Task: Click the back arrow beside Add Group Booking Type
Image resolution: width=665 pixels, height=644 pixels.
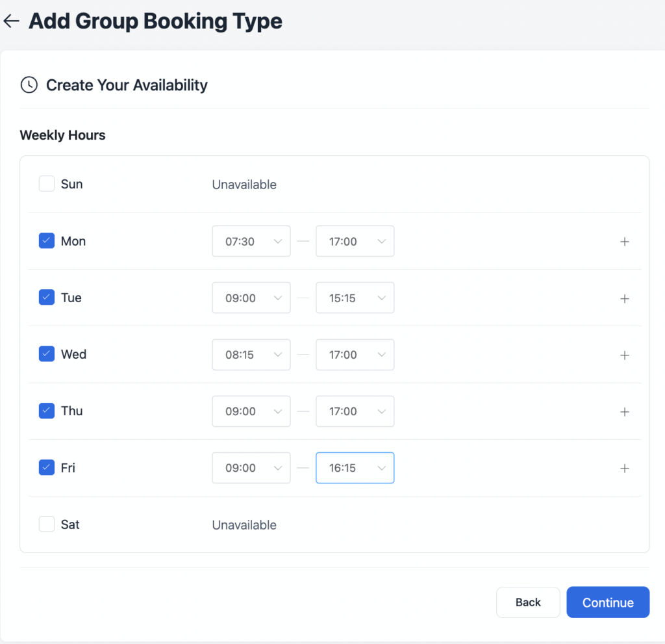Action: click(11, 21)
